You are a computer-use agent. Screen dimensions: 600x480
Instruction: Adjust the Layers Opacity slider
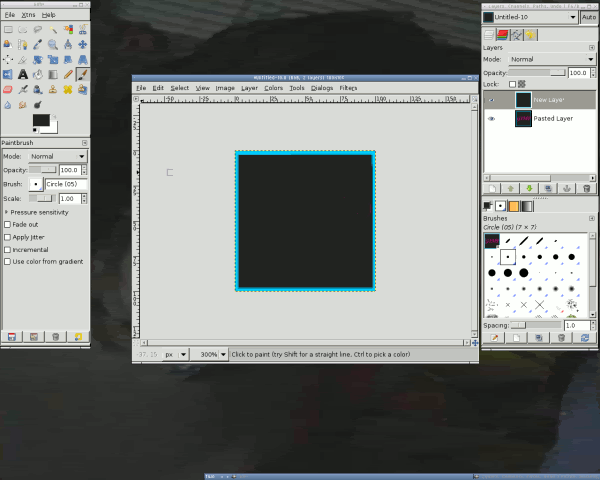[536, 73]
